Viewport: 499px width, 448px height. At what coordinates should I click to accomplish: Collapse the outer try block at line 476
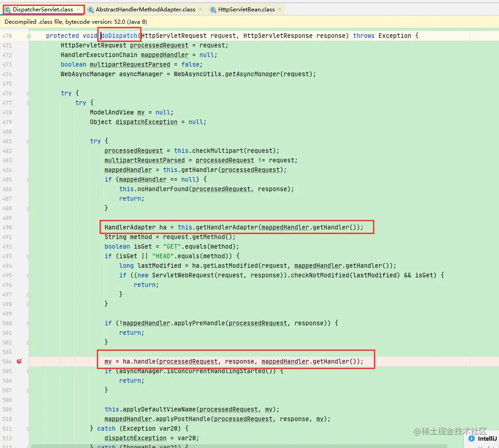pos(29,94)
